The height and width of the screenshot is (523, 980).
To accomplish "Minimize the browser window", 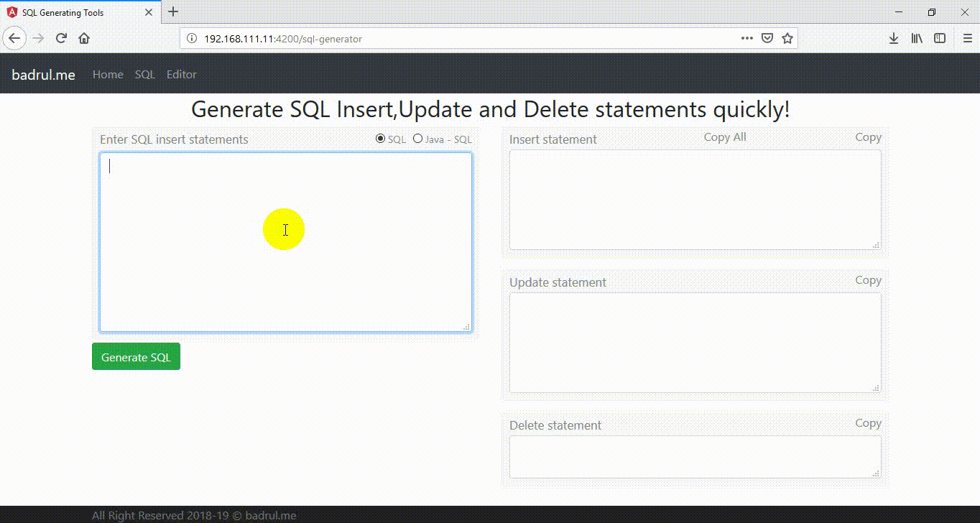I will point(899,12).
